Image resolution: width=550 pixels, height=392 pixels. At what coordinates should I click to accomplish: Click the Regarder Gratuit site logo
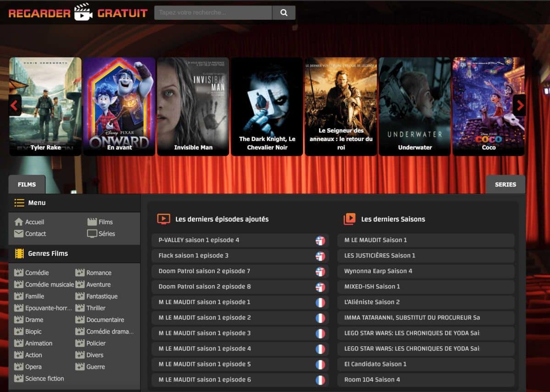78,12
